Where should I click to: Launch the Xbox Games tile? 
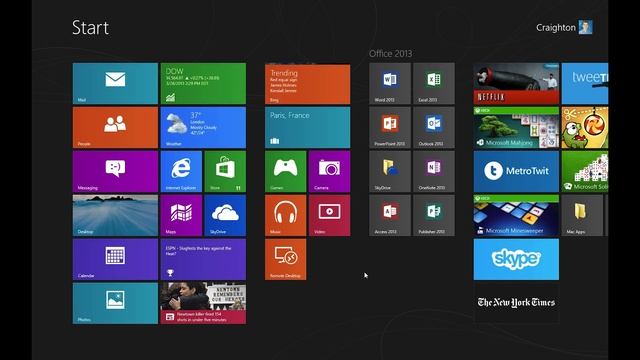coord(285,171)
